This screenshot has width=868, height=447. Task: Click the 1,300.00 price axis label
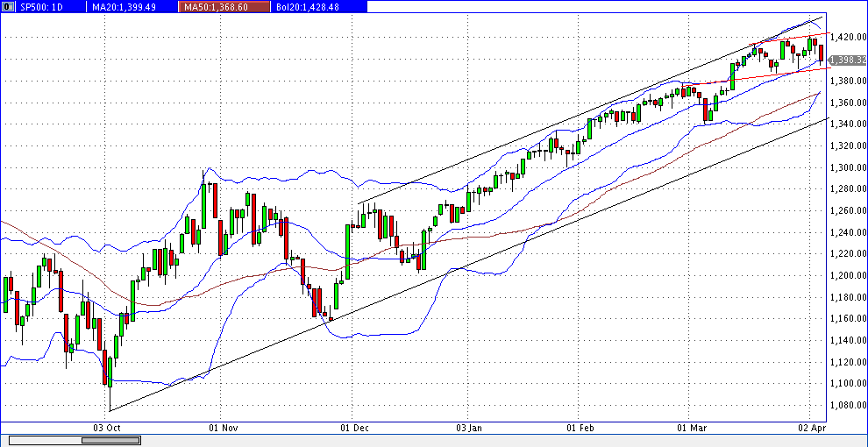(x=849, y=167)
